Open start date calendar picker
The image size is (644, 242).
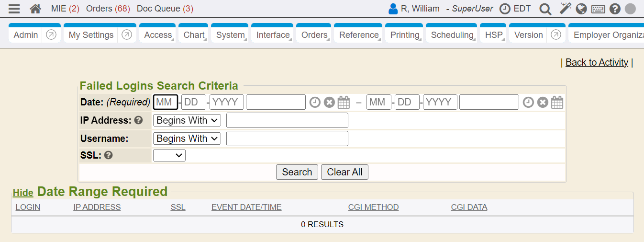tap(344, 102)
